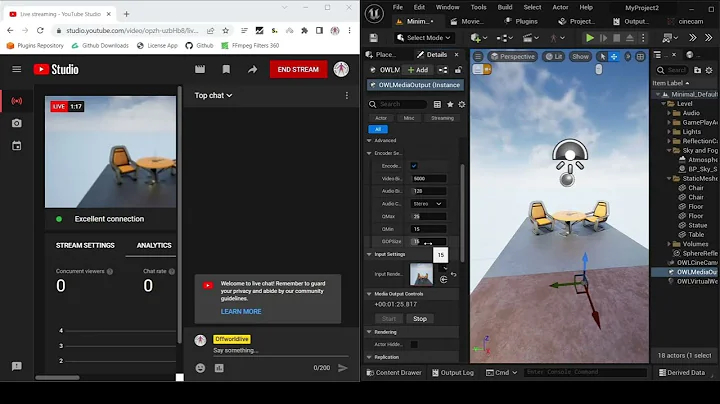
Task: Click the LEARN MORE link in chat
Action: click(x=241, y=311)
